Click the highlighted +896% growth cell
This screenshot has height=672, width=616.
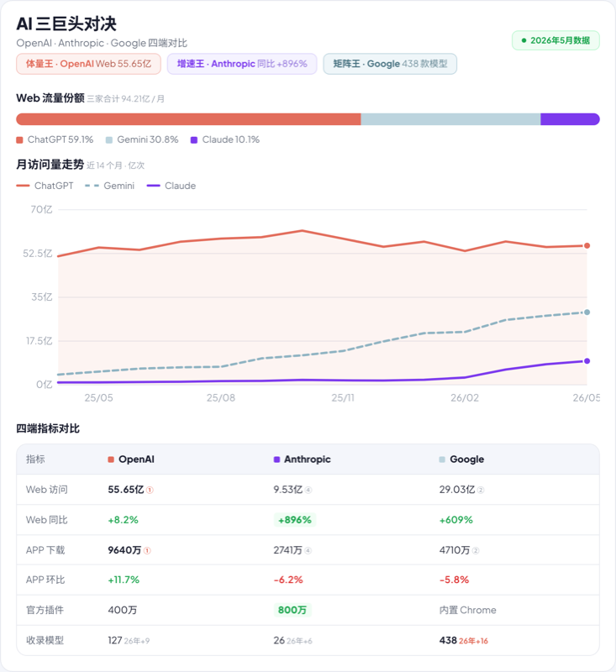tap(295, 520)
